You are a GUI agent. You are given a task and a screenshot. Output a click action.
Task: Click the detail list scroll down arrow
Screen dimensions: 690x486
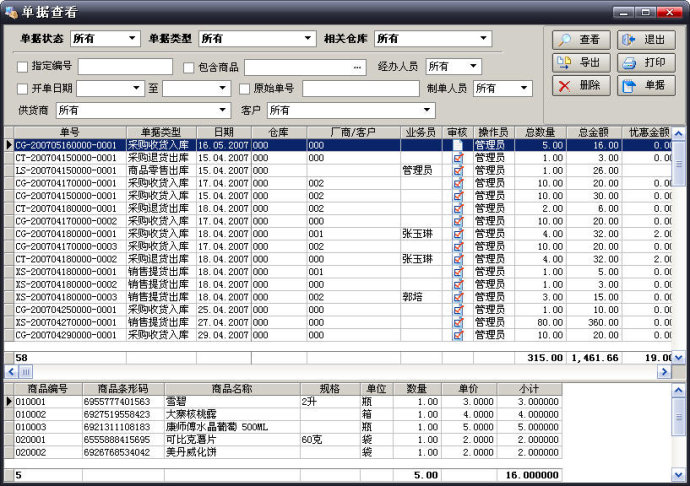pos(678,474)
